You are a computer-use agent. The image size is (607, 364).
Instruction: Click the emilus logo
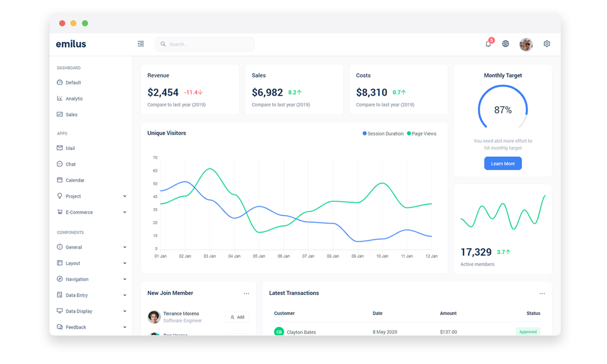point(71,44)
